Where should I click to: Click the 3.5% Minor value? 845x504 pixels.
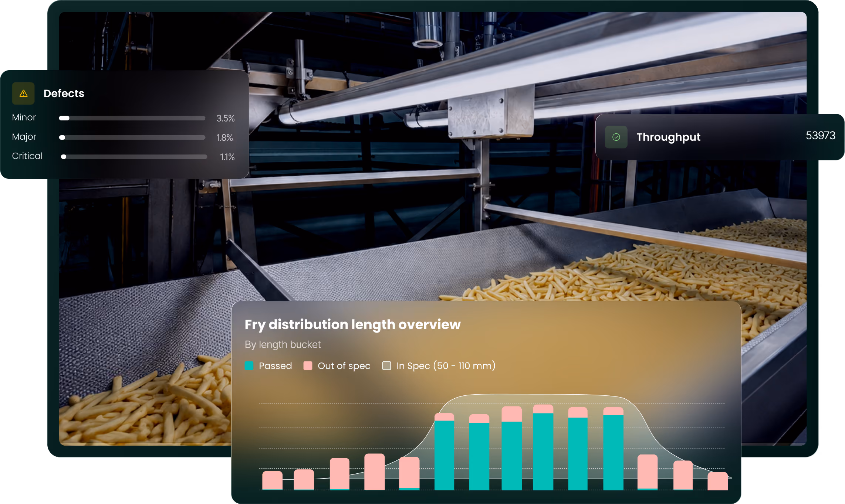(226, 118)
